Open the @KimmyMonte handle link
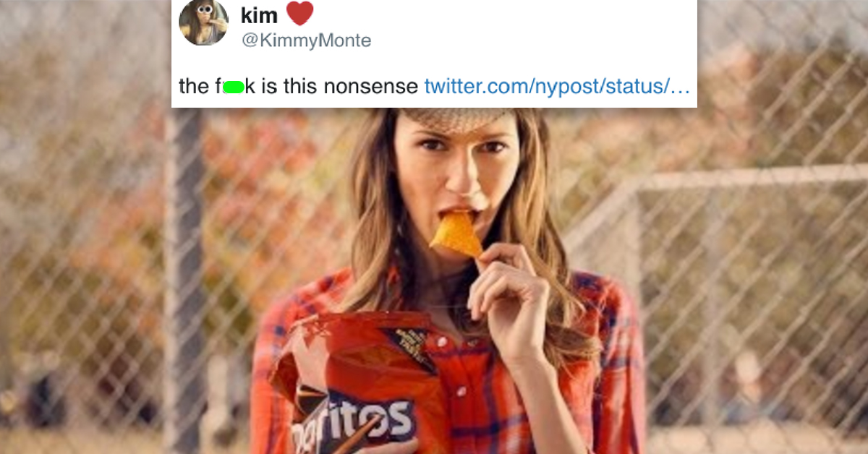 [305, 41]
